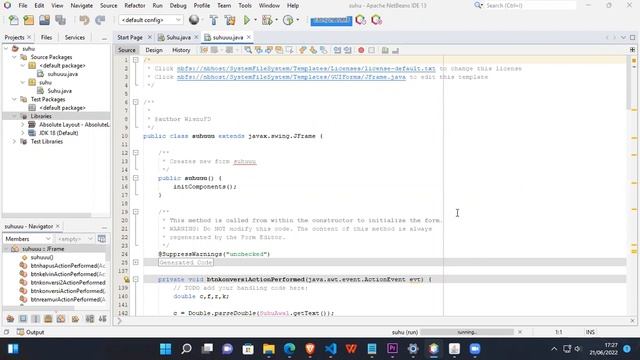The height and width of the screenshot is (360, 640).
Task: Toggle Rectangular Selection in the editor toolbar
Action: [x=289, y=50]
